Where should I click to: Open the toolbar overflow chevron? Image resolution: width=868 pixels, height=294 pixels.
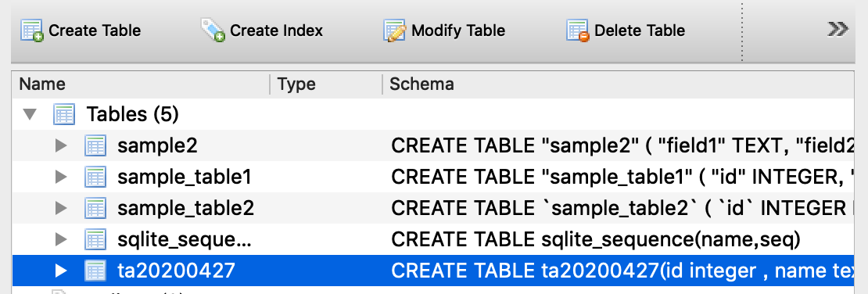[x=838, y=29]
